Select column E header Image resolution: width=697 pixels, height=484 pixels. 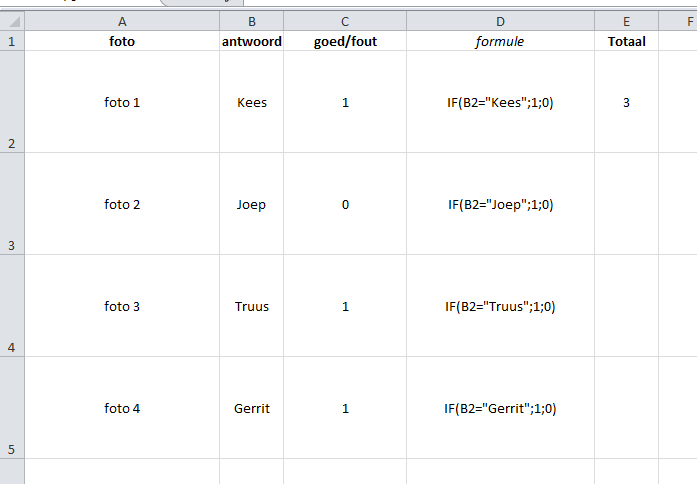tap(626, 21)
